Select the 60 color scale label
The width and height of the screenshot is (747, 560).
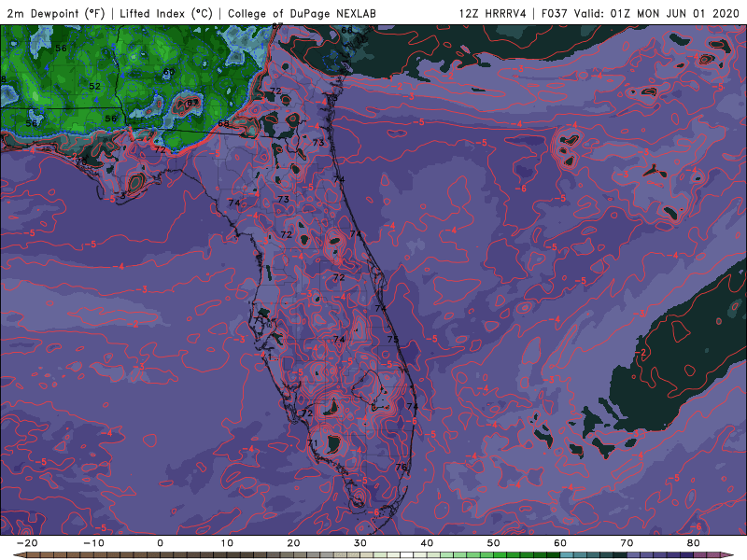[560, 543]
